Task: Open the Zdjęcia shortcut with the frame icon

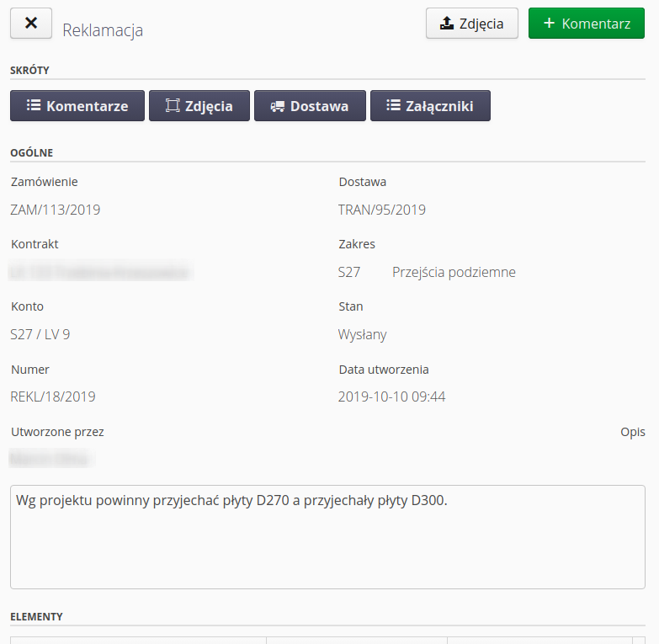Action: 199,106
